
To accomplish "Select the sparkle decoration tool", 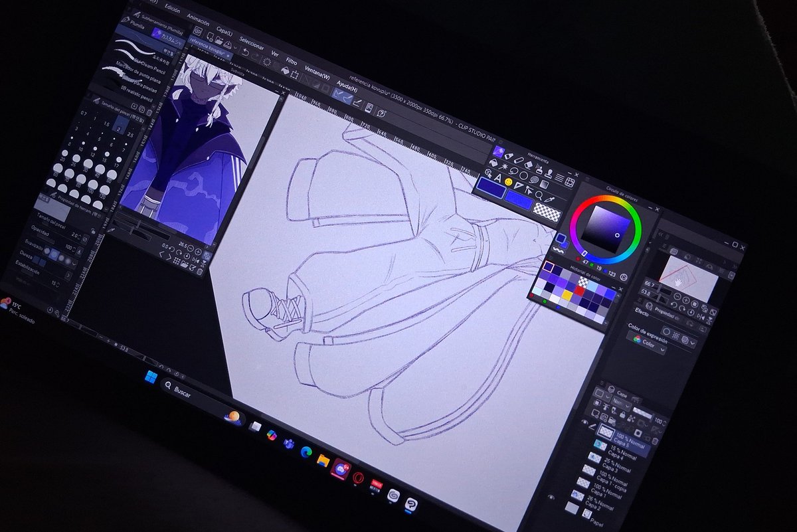I will click(504, 167).
